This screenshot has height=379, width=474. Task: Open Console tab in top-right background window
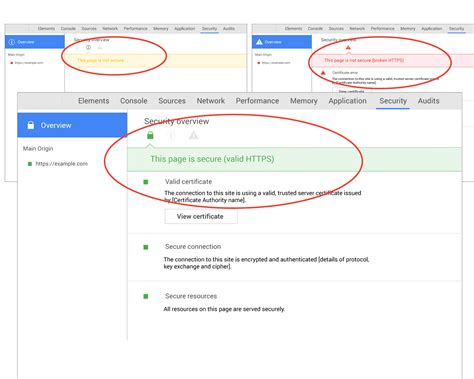click(x=315, y=29)
